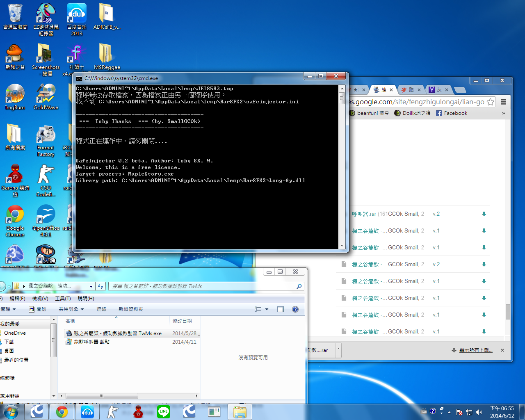Open the Explorer address bar dropdown
The image size is (525, 420).
tap(91, 286)
